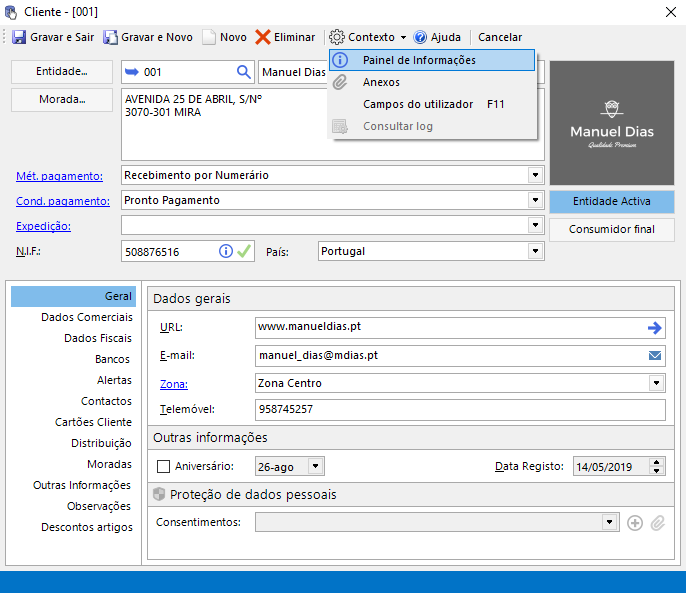Toggle the Entidade Activa button
The image size is (686, 593).
(611, 201)
